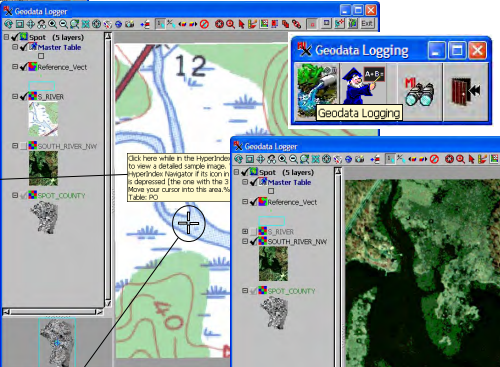Click the county locator overview thumbnail at bottom-left

57,342
